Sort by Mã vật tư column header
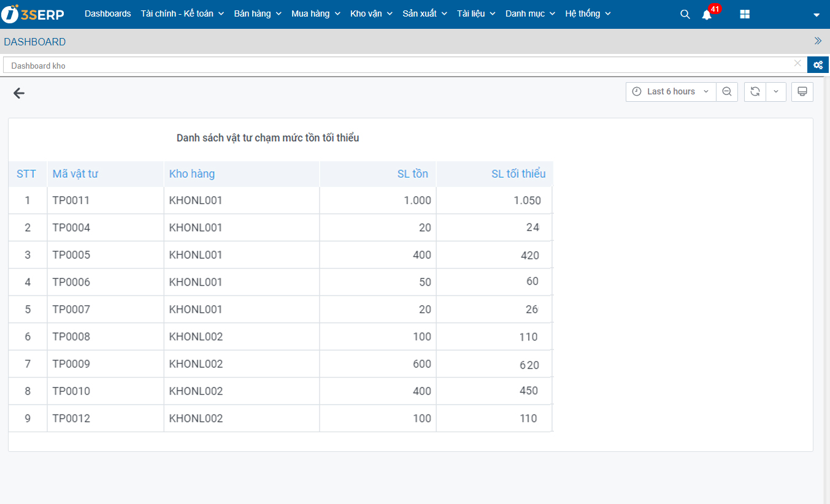This screenshot has height=504, width=830. (75, 174)
